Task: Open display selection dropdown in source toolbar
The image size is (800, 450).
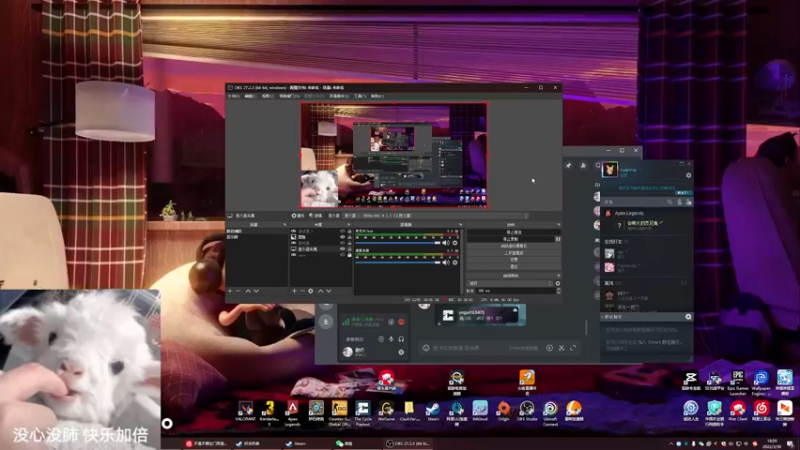Action: pos(436,216)
